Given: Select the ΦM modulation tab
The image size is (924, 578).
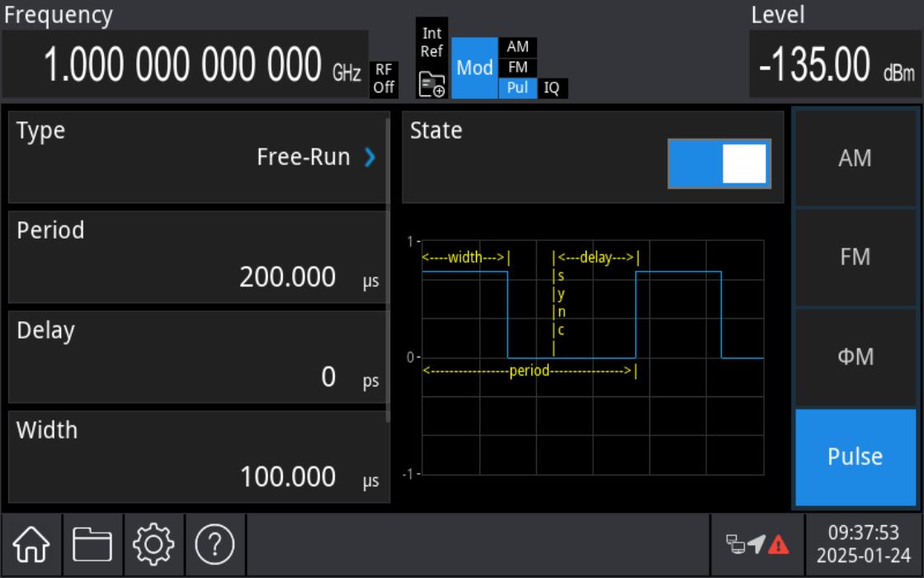Looking at the screenshot, I should click(856, 355).
